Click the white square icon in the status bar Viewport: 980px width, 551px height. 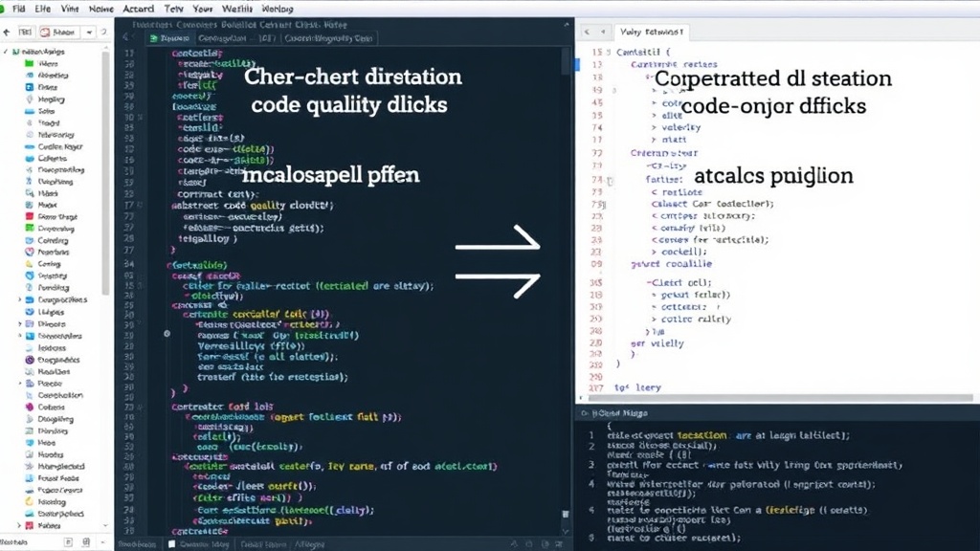(172, 544)
